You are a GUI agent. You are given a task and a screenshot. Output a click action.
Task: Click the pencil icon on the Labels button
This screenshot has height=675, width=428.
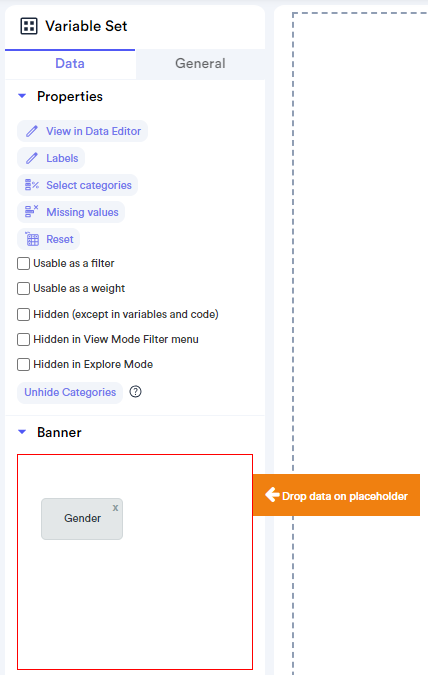pos(32,158)
